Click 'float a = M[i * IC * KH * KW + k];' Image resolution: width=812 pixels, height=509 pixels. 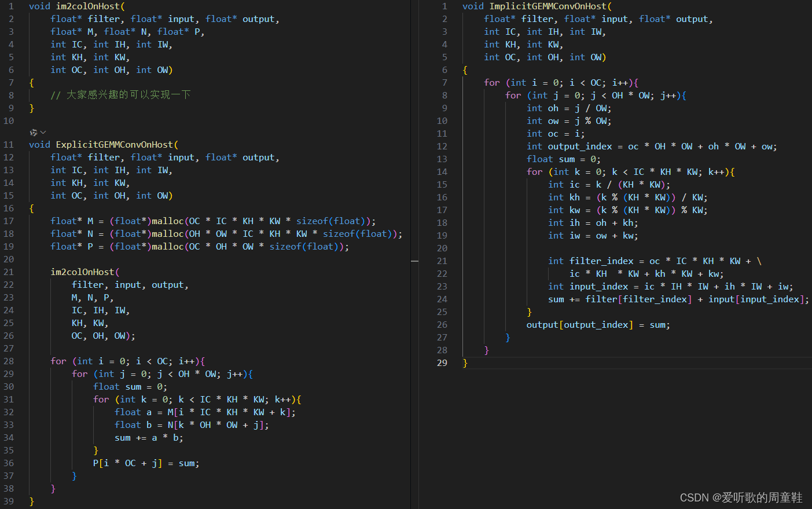205,412
